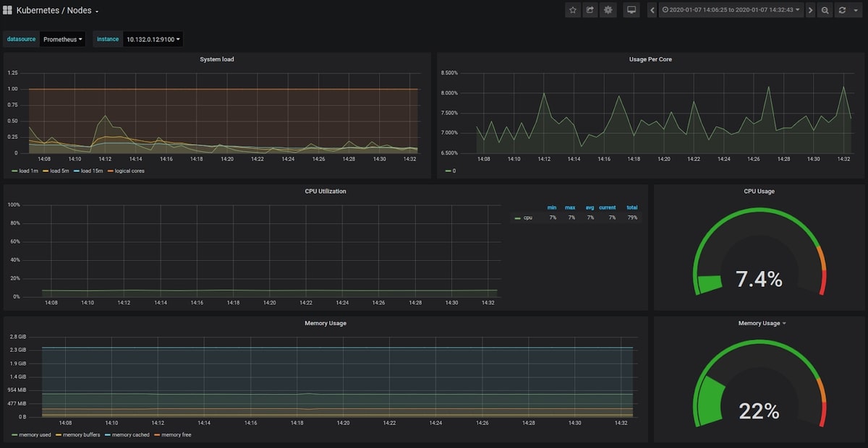Image resolution: width=868 pixels, height=448 pixels.
Task: Star this dashboard as a favorite
Action: (x=573, y=10)
